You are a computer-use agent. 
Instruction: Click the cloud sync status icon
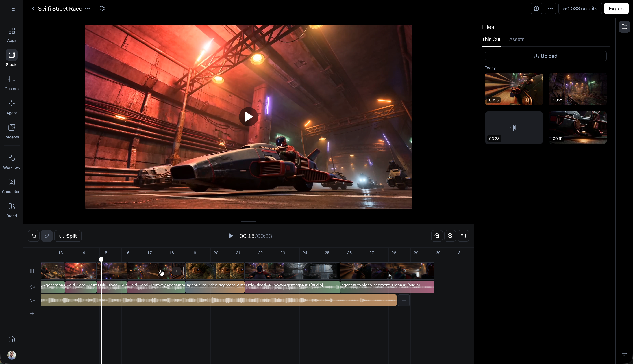(x=102, y=8)
